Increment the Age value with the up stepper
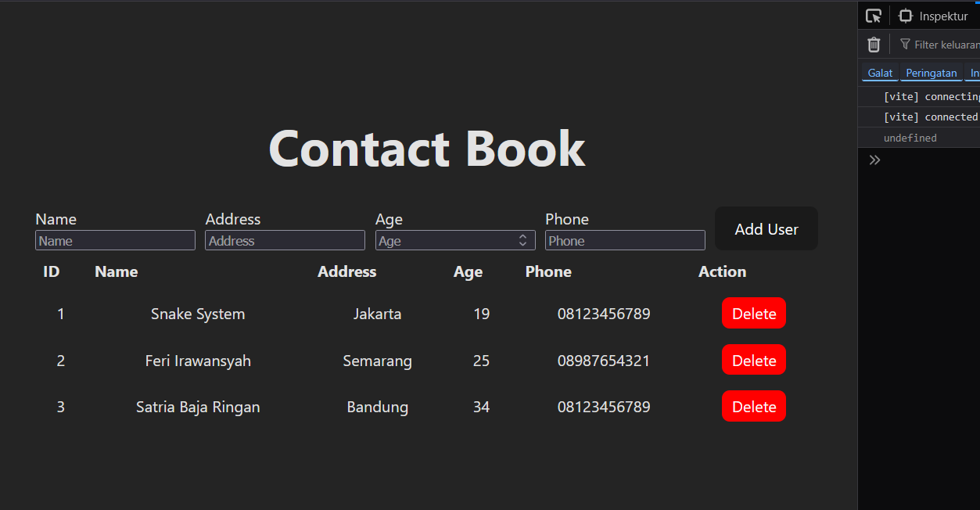This screenshot has width=980, height=510. (522, 236)
